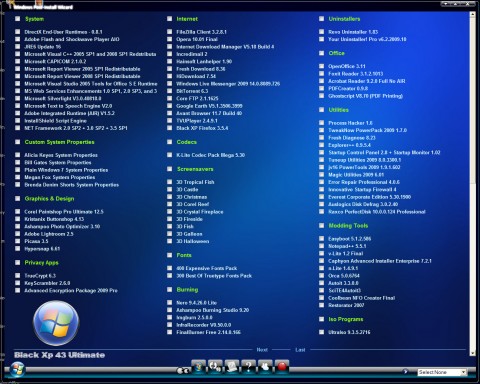Tick the TrueCrypt 6.3 checkbox
The width and height of the screenshot is (480, 384).
point(18,276)
